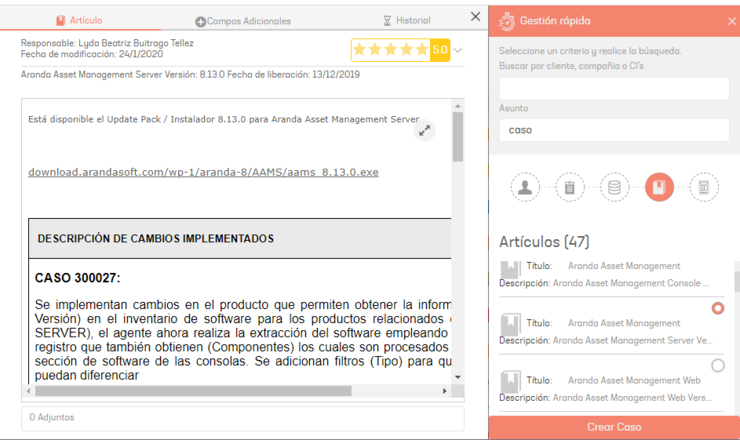The width and height of the screenshot is (740, 440).
Task: Click the article list scrollbar in Gestión rápida
Action: pos(737,282)
